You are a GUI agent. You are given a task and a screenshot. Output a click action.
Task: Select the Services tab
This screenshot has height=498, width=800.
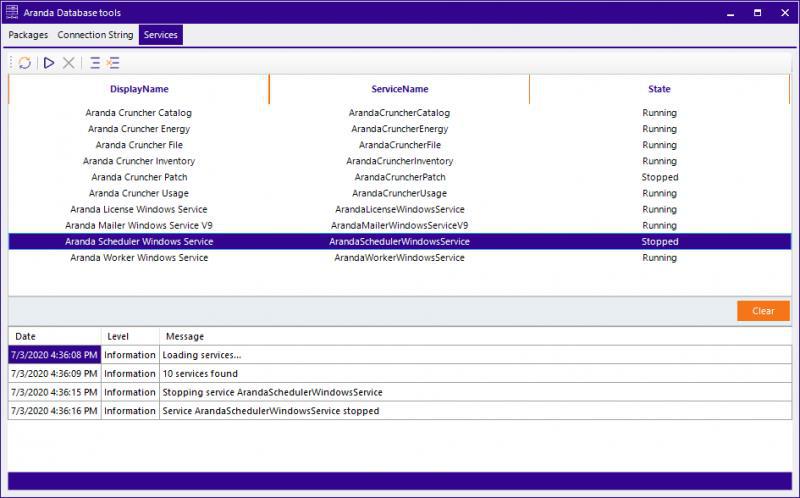click(x=161, y=35)
